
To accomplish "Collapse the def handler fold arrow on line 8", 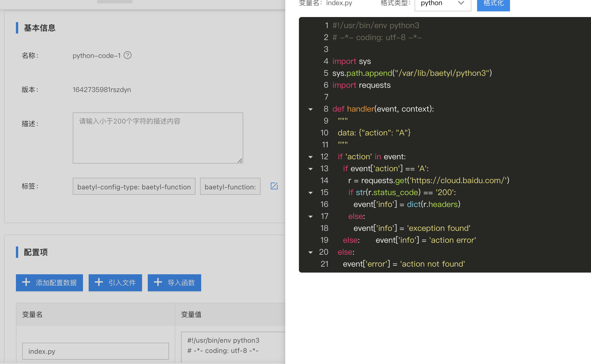I will click(311, 109).
